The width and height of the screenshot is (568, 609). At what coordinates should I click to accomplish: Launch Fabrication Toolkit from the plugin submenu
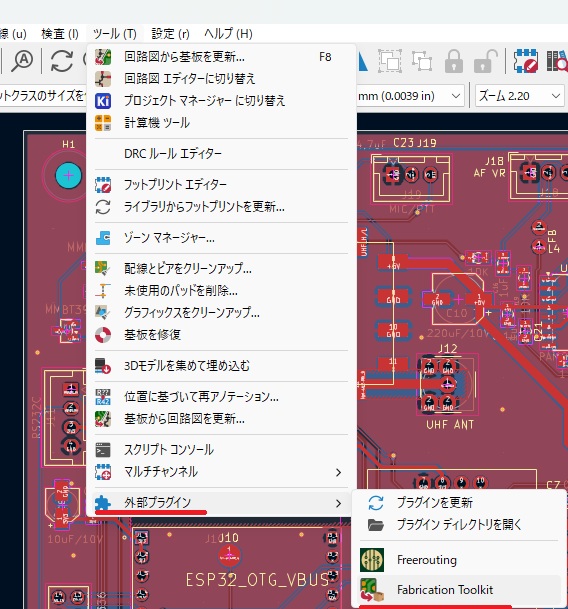pyautogui.click(x=458, y=590)
